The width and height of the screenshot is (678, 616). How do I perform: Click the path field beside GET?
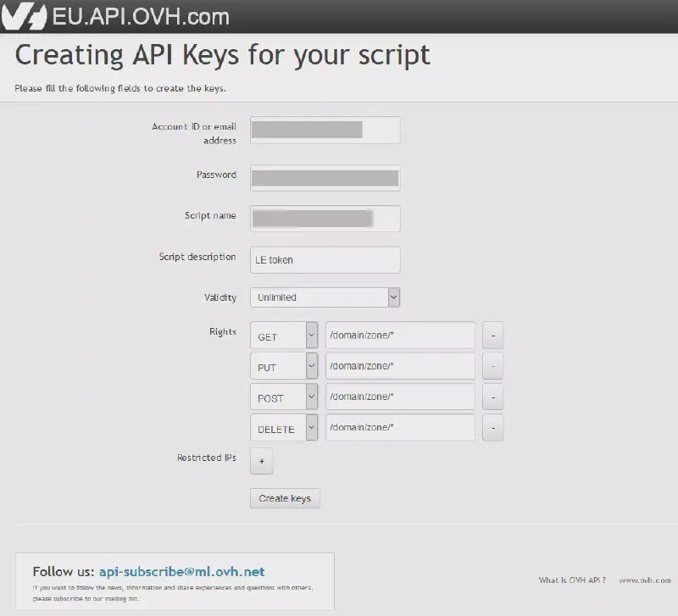click(400, 336)
